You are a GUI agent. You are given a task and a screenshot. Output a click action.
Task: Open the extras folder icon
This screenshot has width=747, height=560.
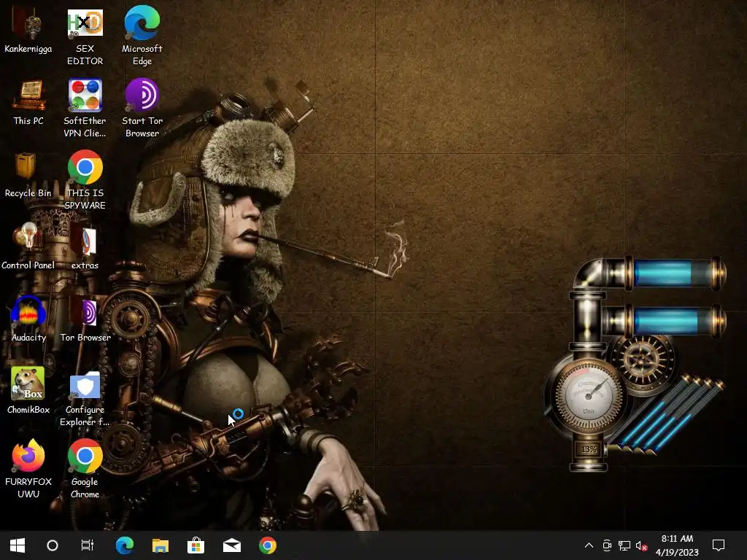85,247
